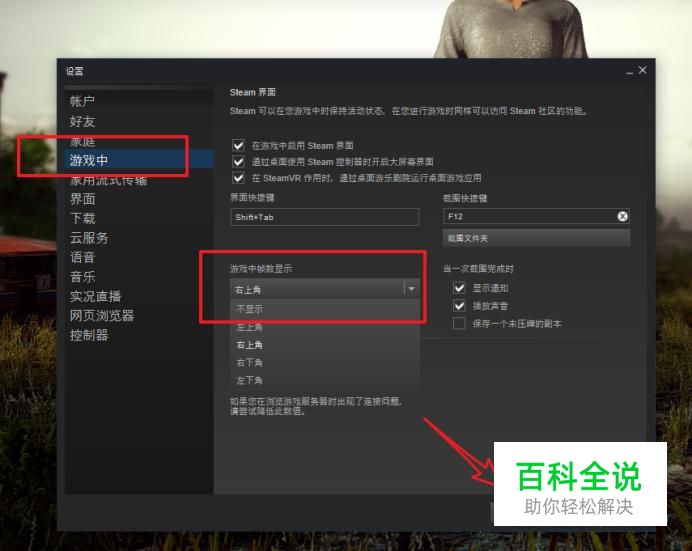
Task: Open the 截图文件夹 button
Action: click(536, 238)
